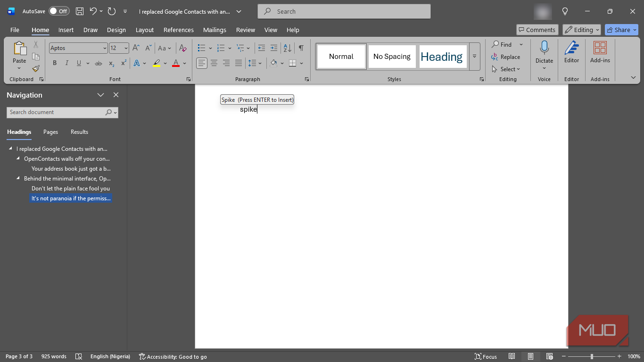Open the Add-ins gallery

(600, 52)
